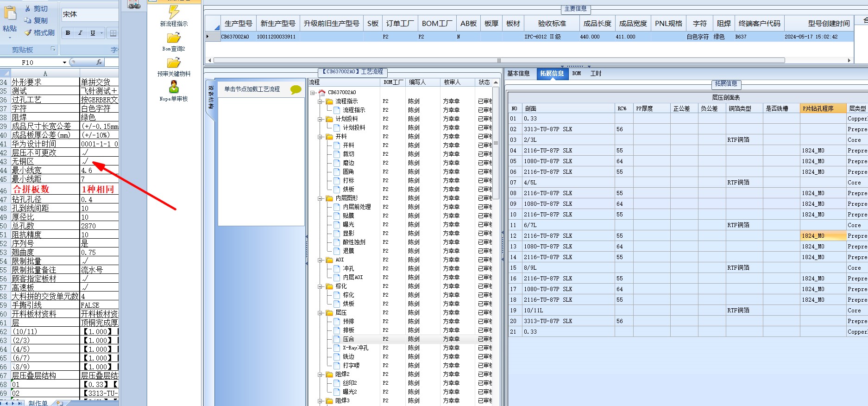The width and height of the screenshot is (868, 406).
Task: Click the vertical 设备结构 side tab
Action: tap(211, 97)
